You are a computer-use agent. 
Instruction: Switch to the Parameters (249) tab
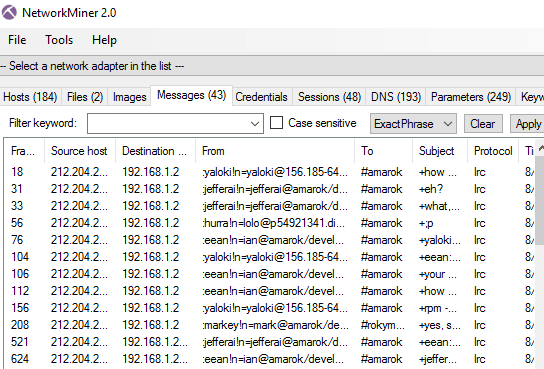coord(471,97)
